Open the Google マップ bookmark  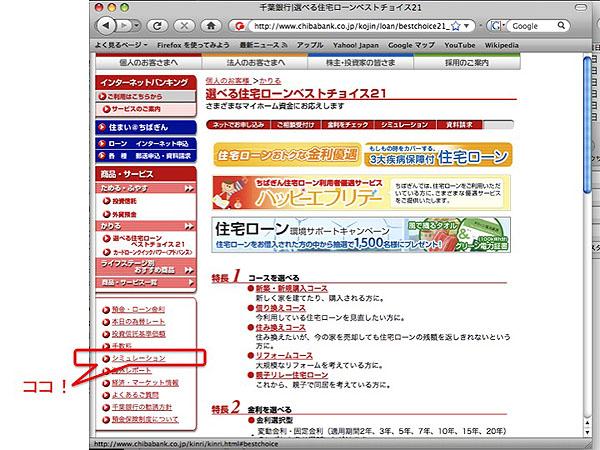pyautogui.click(x=411, y=45)
